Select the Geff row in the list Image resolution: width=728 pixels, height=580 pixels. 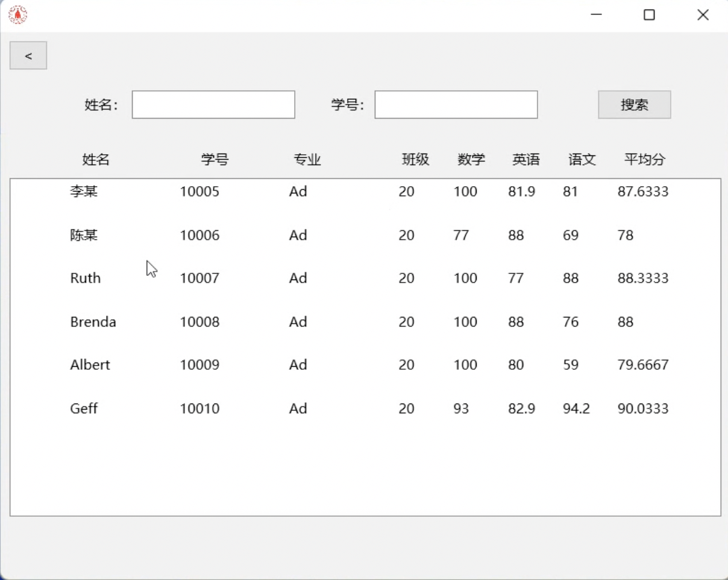[x=84, y=409]
